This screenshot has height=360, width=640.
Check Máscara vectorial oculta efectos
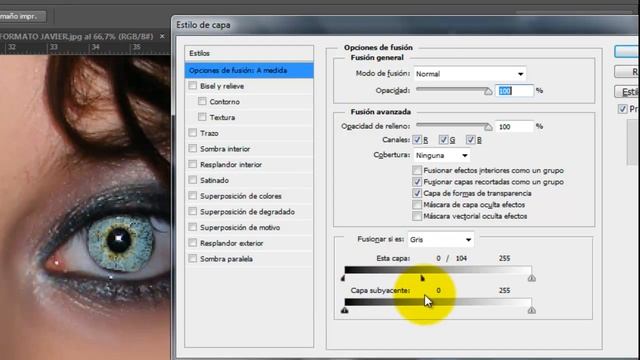coord(417,216)
